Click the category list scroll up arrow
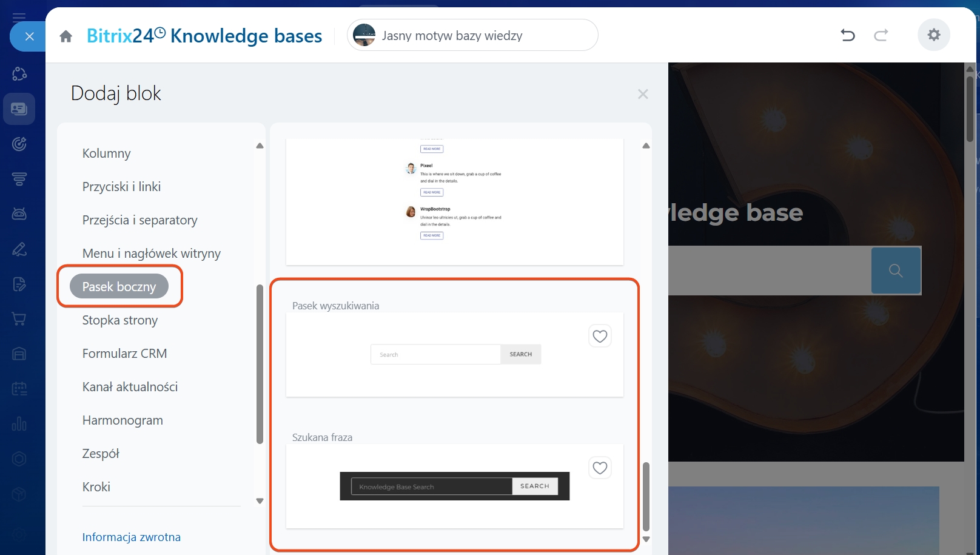The width and height of the screenshot is (980, 555). click(x=260, y=146)
